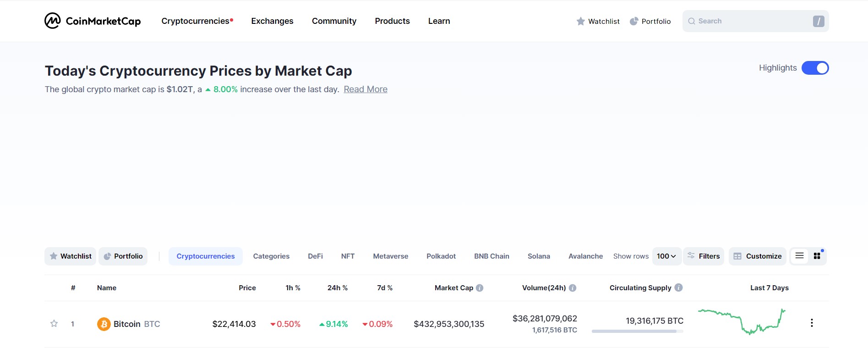Click the slash shortcut icon in search
The height and width of the screenshot is (348, 868).
pos(819,21)
